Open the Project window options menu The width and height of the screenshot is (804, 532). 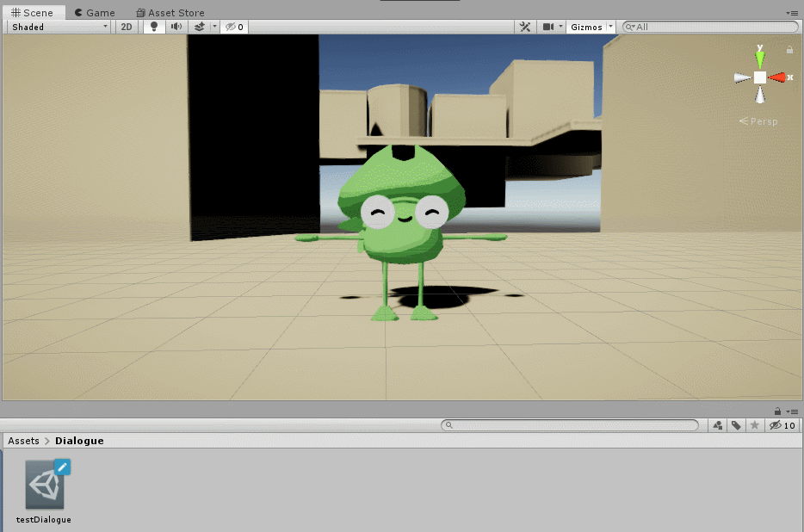pyautogui.click(x=792, y=411)
